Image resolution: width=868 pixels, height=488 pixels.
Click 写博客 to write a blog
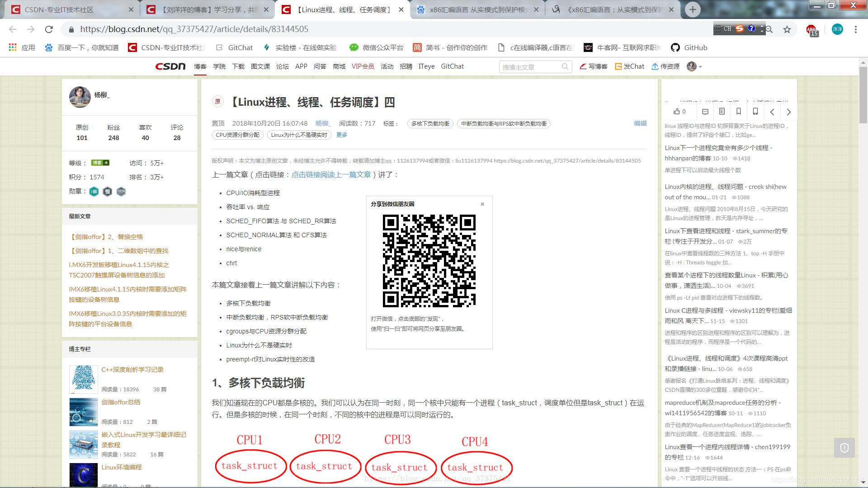click(x=594, y=66)
